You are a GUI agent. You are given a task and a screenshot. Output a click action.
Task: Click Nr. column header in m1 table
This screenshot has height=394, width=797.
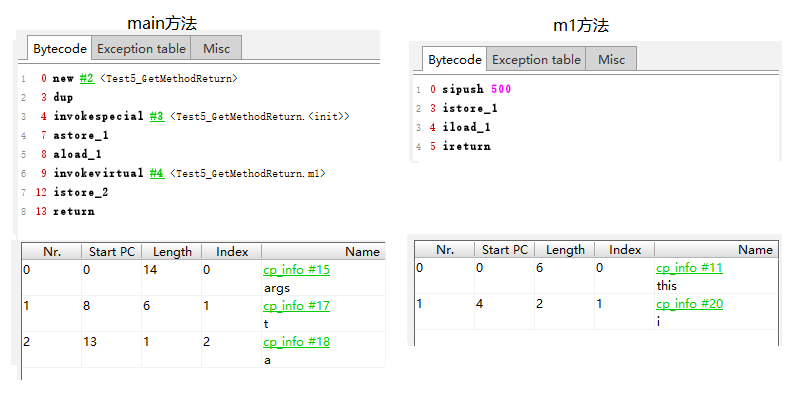click(445, 250)
